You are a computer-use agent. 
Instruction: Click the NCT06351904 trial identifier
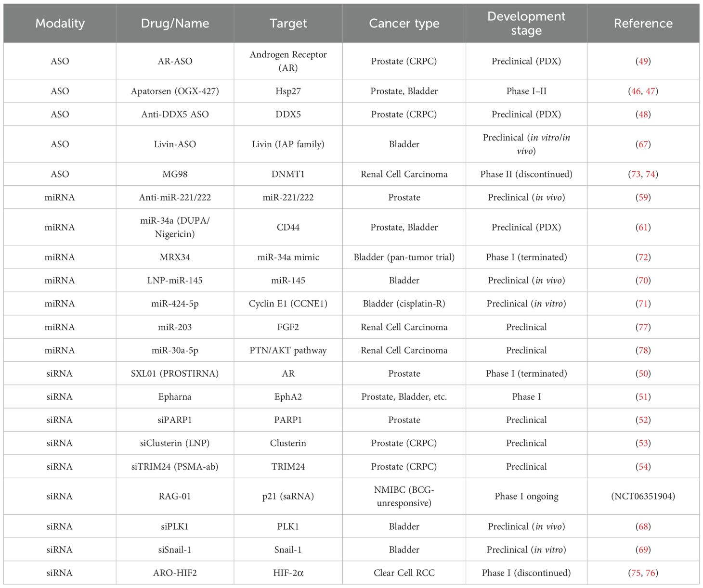643,496
